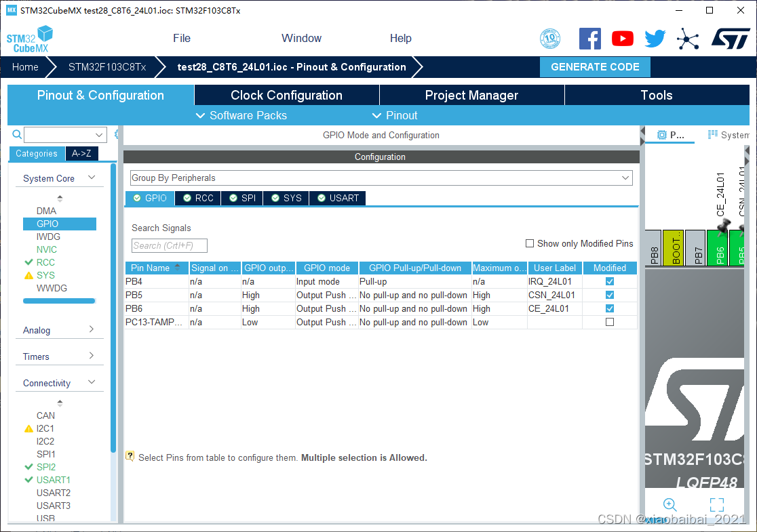
Task: Select NVIC in System Core list
Action: pos(47,249)
